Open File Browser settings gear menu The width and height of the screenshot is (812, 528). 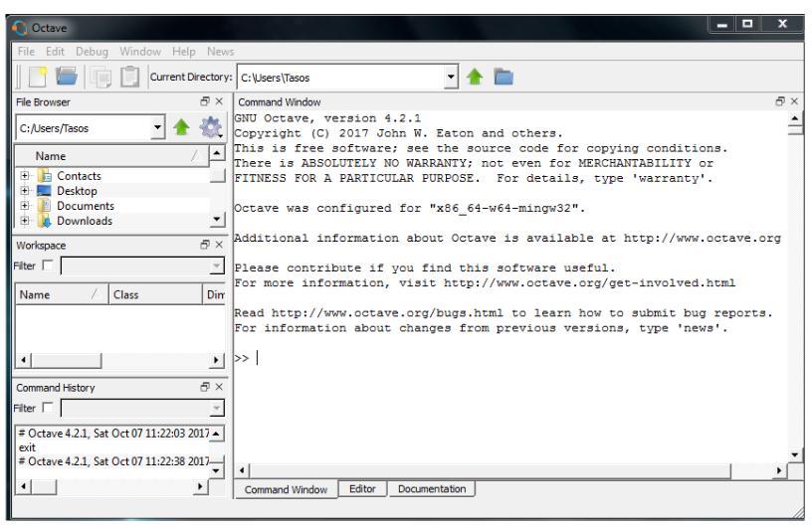[x=211, y=127]
